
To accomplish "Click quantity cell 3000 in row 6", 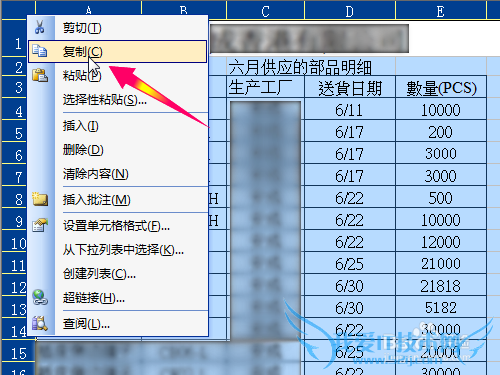I will coord(441,153).
